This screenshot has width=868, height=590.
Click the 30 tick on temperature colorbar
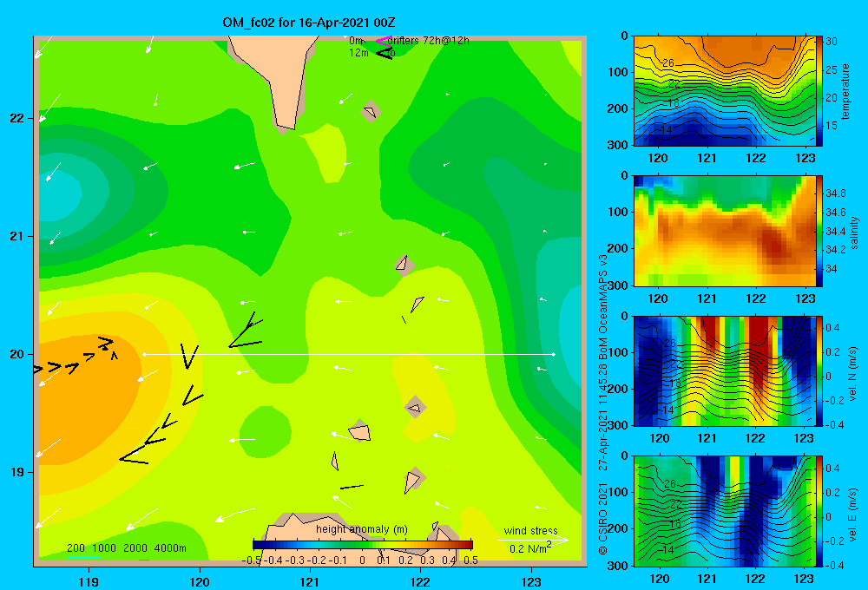coord(832,42)
